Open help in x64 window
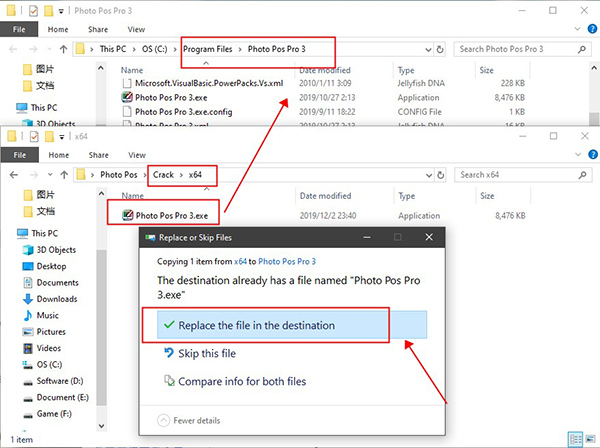This screenshot has height=448, width=600. coord(593,155)
